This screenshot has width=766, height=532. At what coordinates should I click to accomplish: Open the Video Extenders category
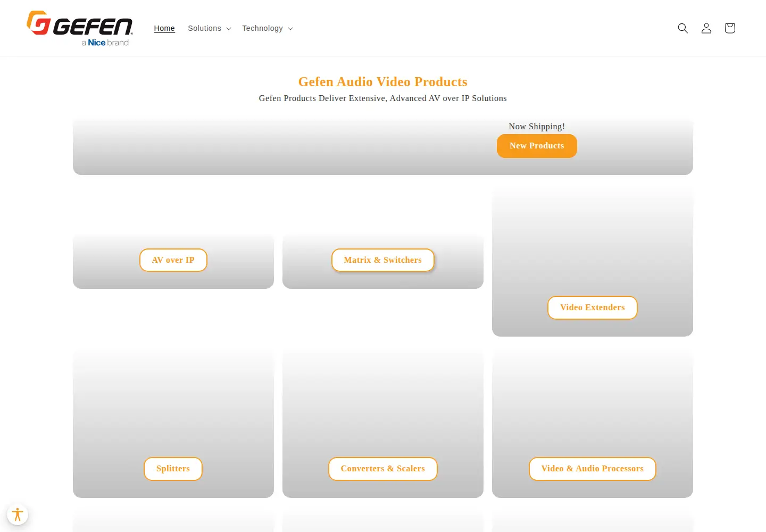point(593,307)
